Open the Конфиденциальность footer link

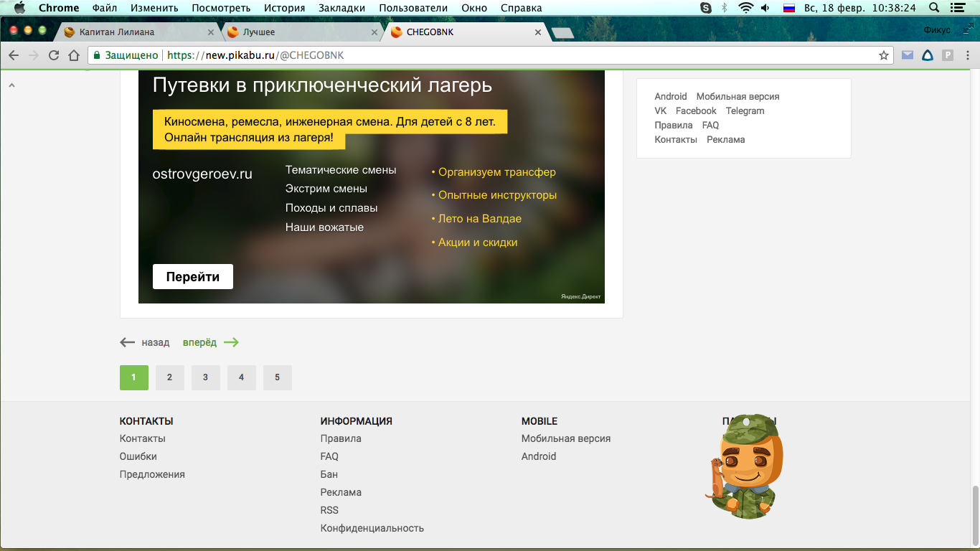click(x=372, y=528)
